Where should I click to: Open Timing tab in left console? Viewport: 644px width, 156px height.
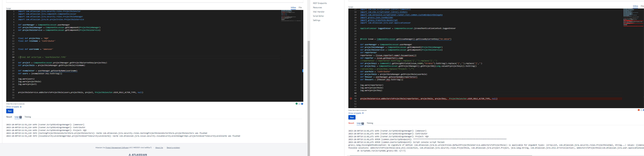(28, 117)
